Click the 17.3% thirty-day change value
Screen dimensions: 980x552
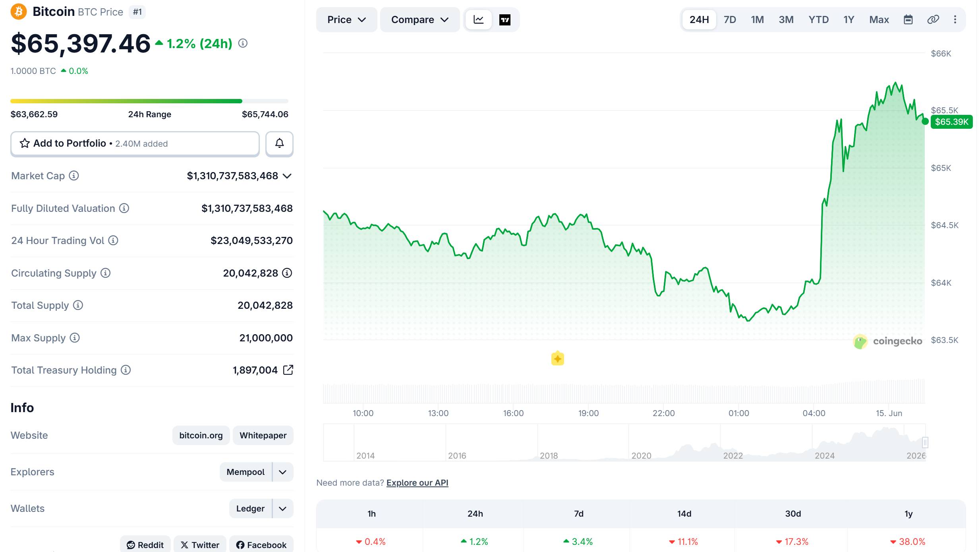click(796, 542)
